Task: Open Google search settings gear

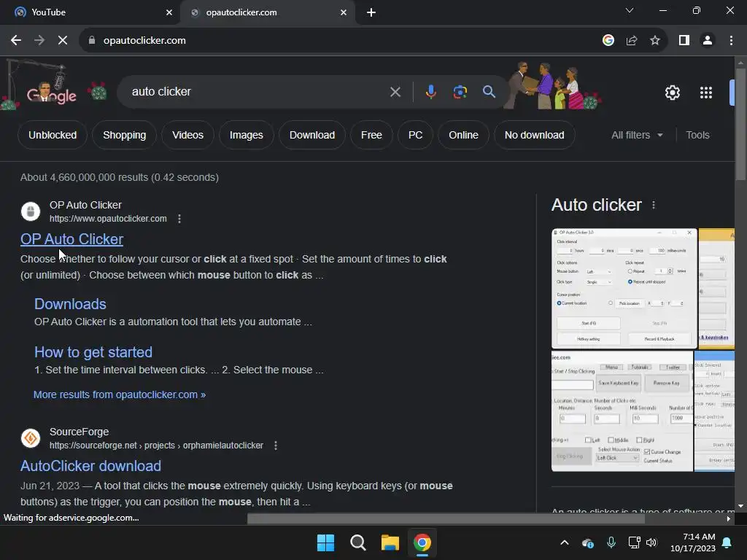Action: point(672,93)
